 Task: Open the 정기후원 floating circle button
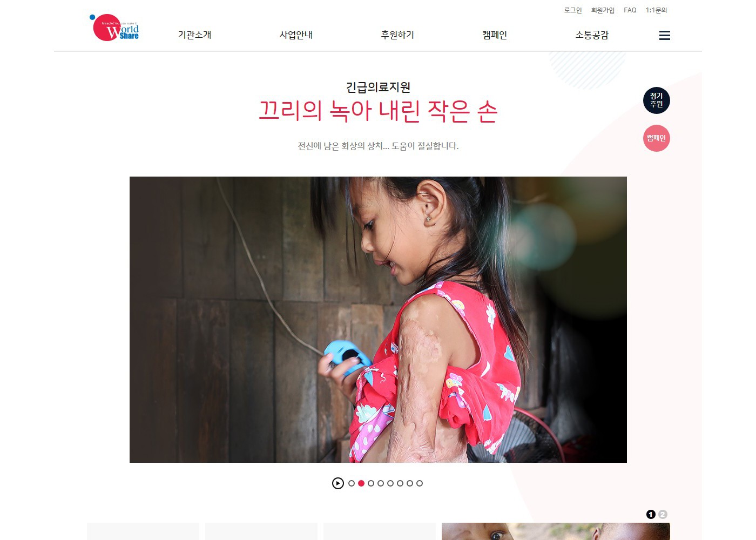click(x=657, y=100)
